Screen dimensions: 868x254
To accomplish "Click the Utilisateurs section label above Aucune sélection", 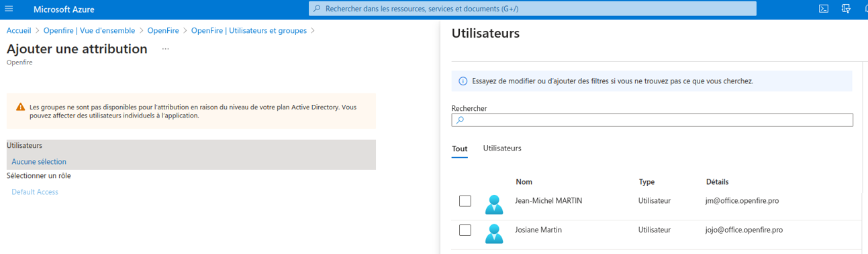I will [x=25, y=145].
